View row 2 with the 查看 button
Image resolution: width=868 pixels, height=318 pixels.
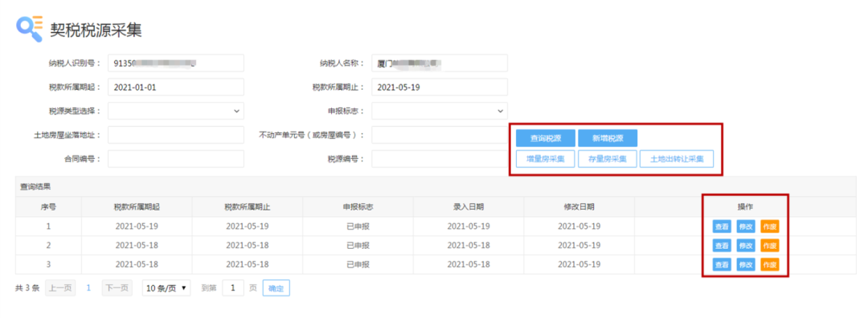click(721, 246)
